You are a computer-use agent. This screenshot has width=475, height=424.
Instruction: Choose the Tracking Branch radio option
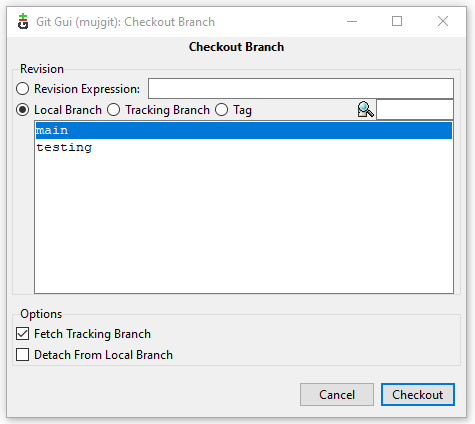pos(114,110)
